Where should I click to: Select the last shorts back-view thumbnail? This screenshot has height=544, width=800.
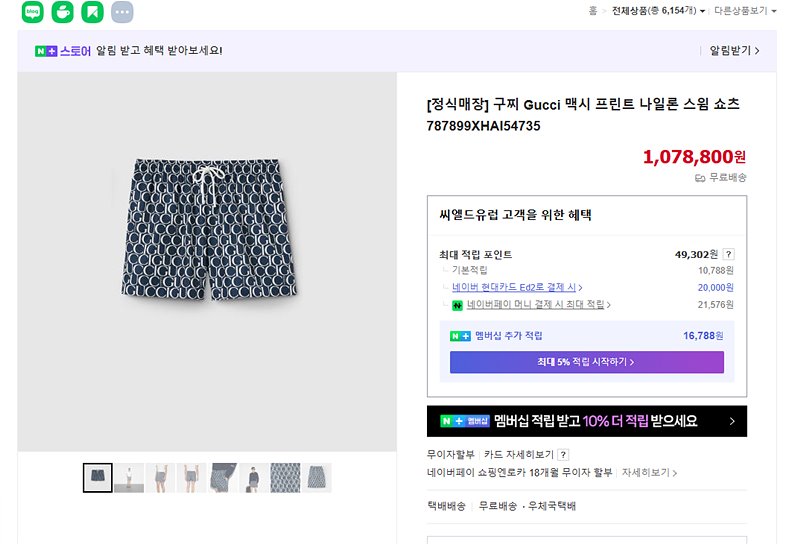pyautogui.click(x=317, y=478)
